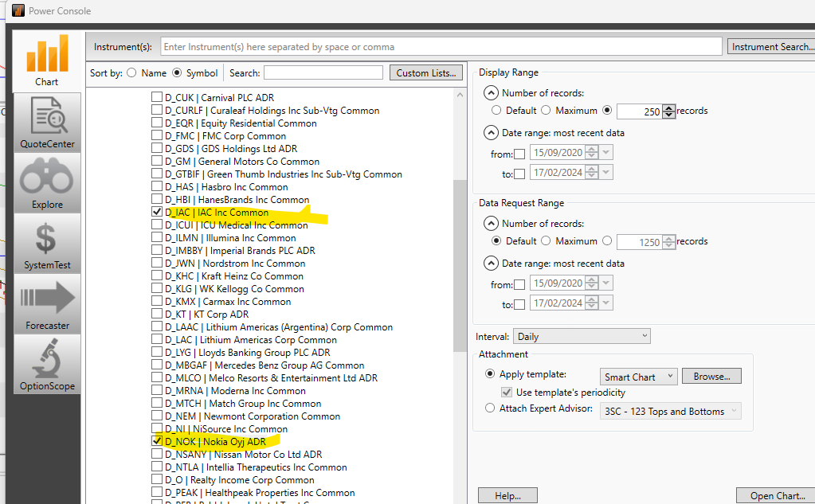
Task: Open the Explore binoculars module
Action: pos(47,183)
